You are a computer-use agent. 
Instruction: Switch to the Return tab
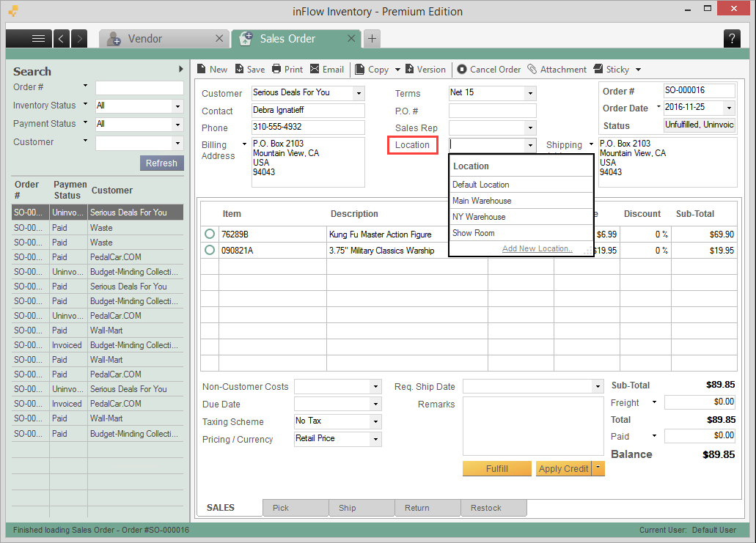(x=427, y=508)
